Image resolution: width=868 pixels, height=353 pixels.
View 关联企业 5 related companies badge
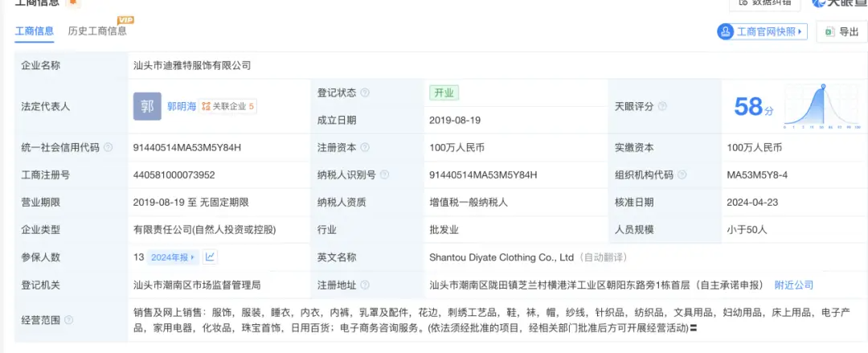pyautogui.click(x=227, y=106)
